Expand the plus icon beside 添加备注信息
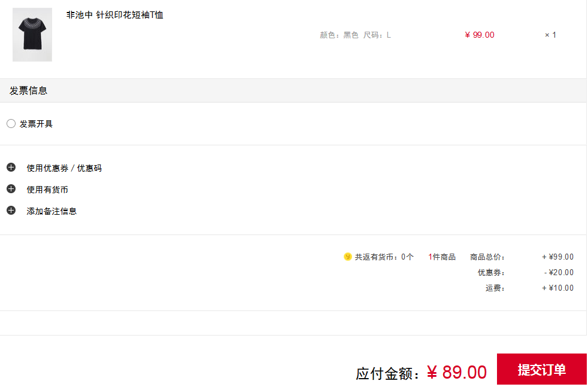This screenshot has height=390, width=588. pos(11,211)
